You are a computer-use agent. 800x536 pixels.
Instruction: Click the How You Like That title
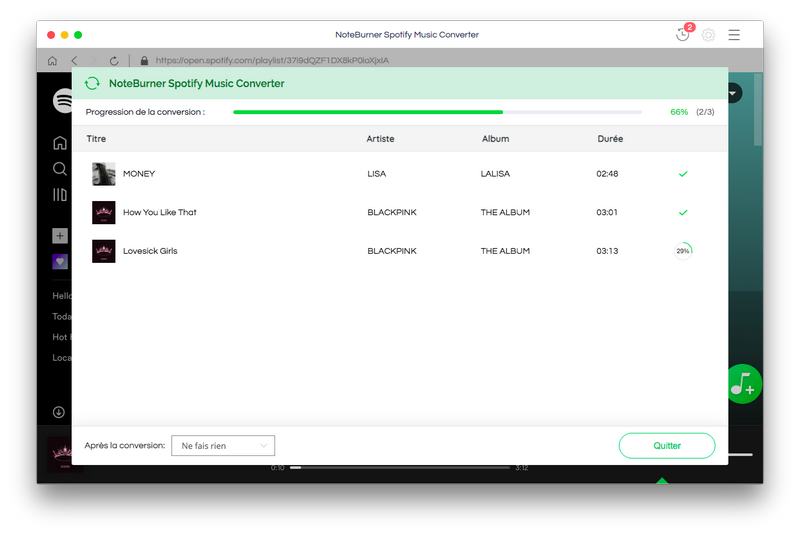click(x=160, y=212)
